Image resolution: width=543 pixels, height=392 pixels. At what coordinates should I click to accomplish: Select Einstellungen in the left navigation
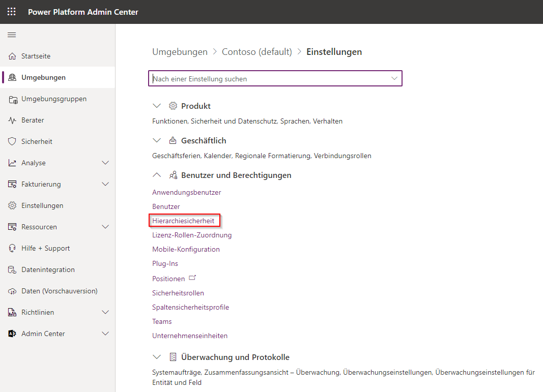42,206
